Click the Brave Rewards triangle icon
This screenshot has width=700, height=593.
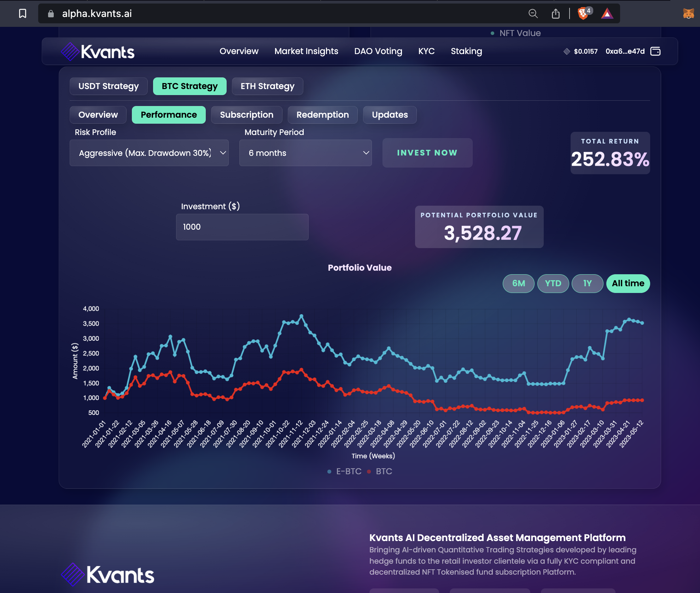point(607,14)
